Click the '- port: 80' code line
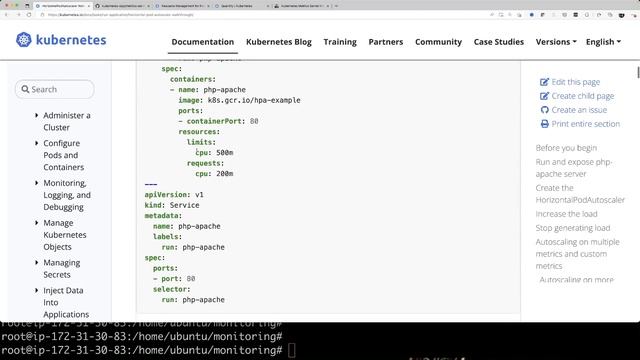This screenshot has width=640, height=360. pyautogui.click(x=174, y=279)
